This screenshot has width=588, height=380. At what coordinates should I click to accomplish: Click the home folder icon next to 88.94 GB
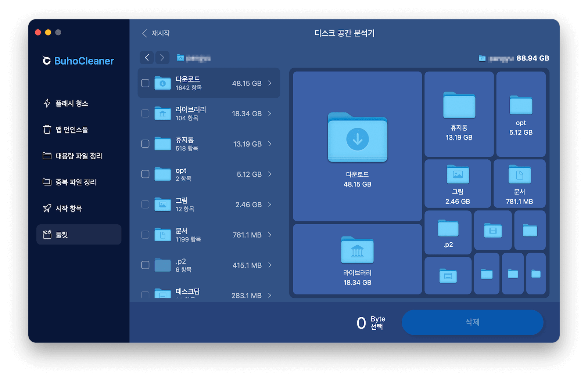click(x=482, y=58)
